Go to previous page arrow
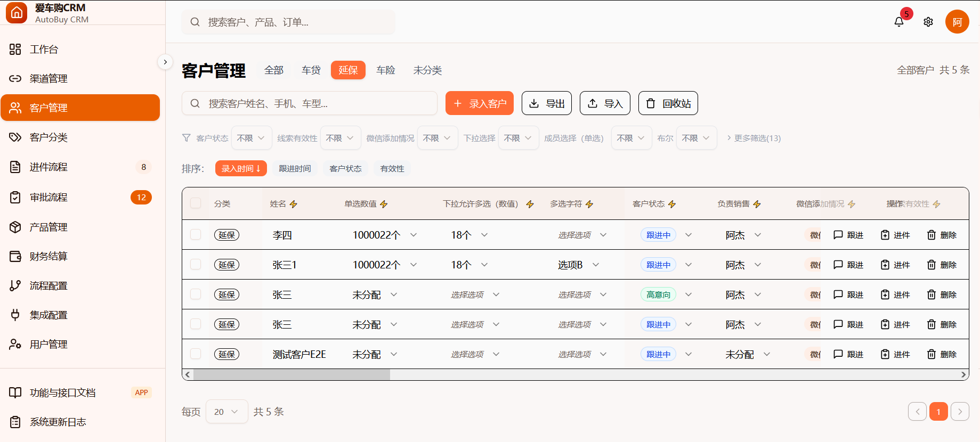This screenshot has width=980, height=442. [917, 412]
